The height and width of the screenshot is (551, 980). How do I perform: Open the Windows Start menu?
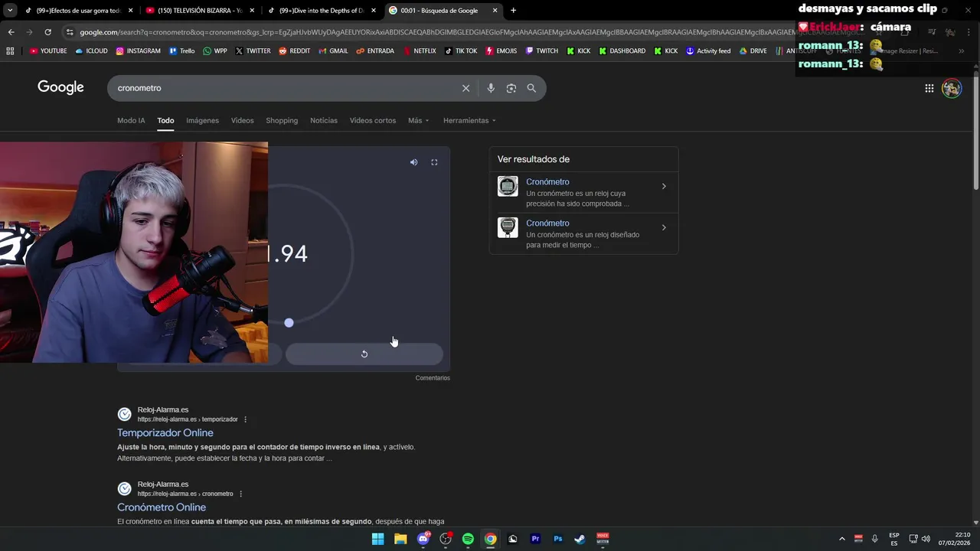coord(378,539)
